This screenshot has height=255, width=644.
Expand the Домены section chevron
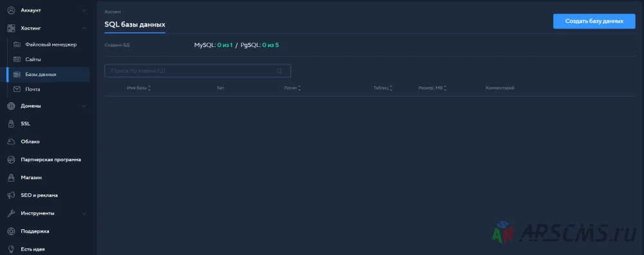[84, 106]
